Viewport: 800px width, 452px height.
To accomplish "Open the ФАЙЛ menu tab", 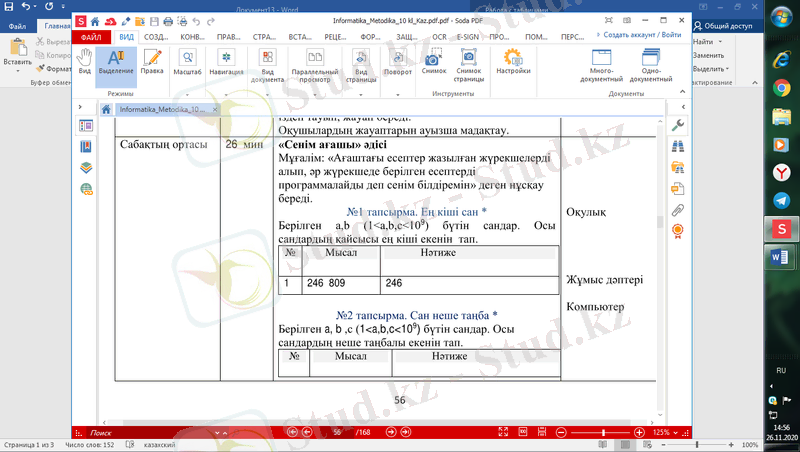I will (90, 36).
